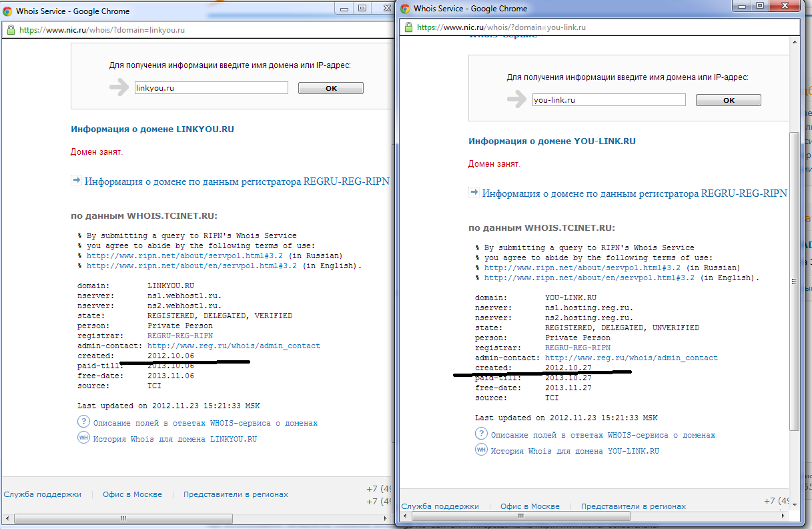
Task: View Whois history for domain LINKYOU.RU
Action: coord(175,439)
